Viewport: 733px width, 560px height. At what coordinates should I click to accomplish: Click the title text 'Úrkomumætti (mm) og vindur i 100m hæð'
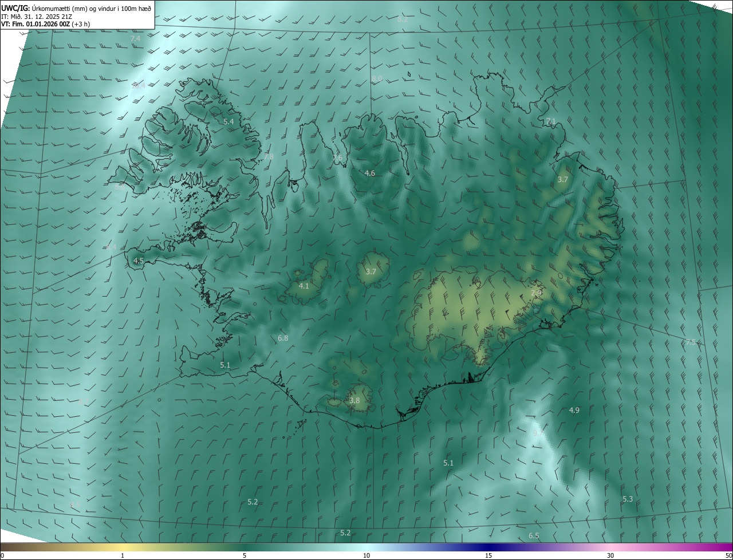[x=91, y=9]
